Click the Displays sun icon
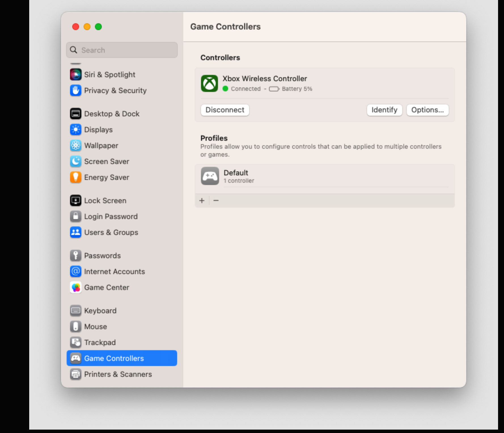 click(x=76, y=130)
